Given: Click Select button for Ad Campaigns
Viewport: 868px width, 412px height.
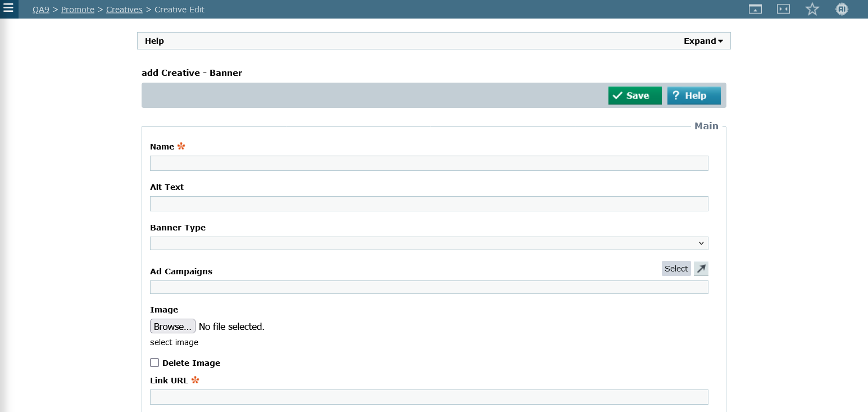Looking at the screenshot, I should 676,269.
